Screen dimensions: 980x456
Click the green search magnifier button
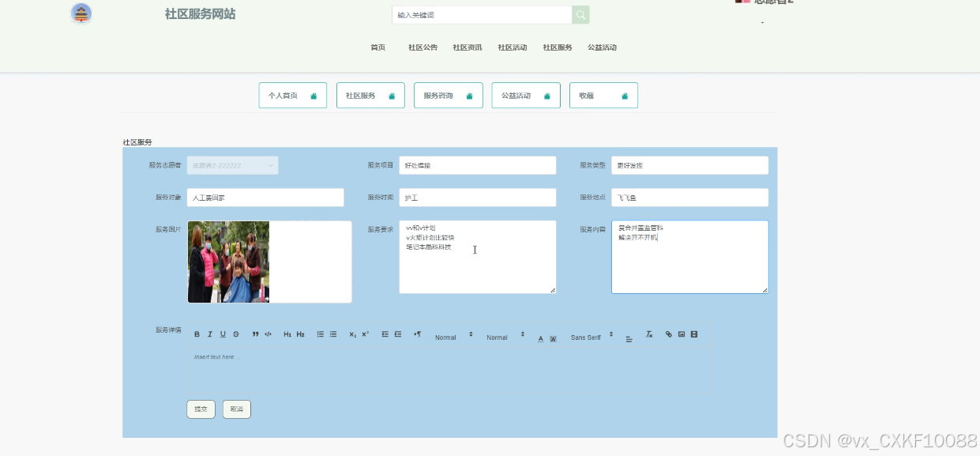click(580, 15)
